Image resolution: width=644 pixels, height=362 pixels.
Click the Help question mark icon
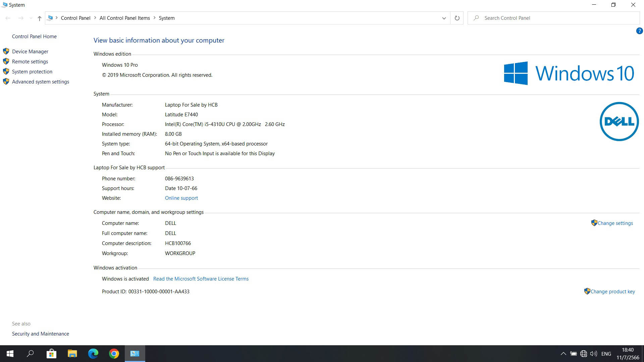click(639, 31)
